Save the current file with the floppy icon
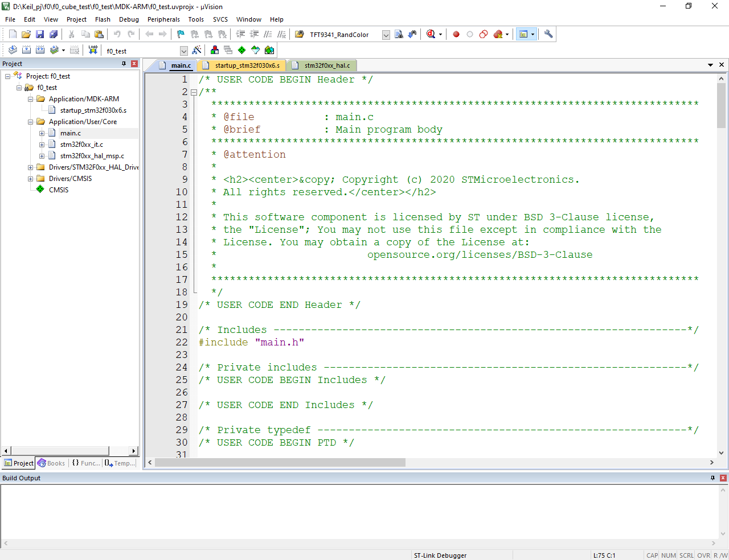The width and height of the screenshot is (729, 560). point(40,34)
